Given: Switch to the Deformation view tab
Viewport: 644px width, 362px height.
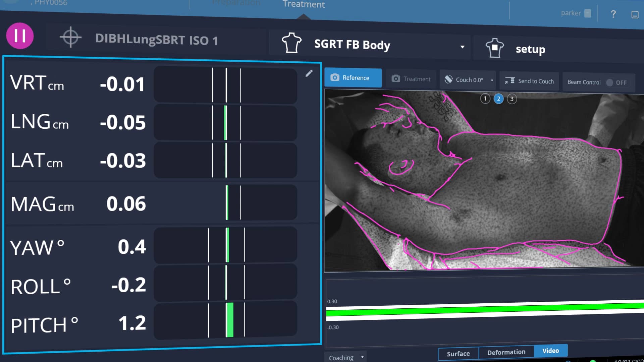Looking at the screenshot, I should 506,352.
